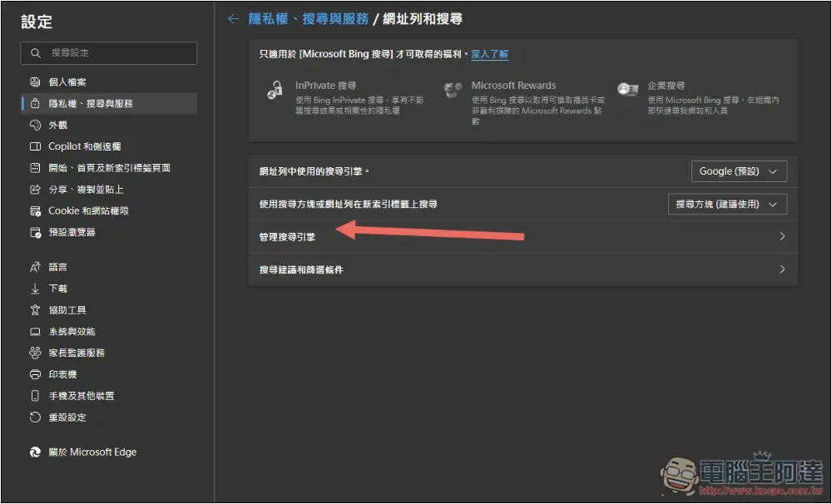
Task: Click the Cookie 和網站權限 icon
Action: click(35, 211)
